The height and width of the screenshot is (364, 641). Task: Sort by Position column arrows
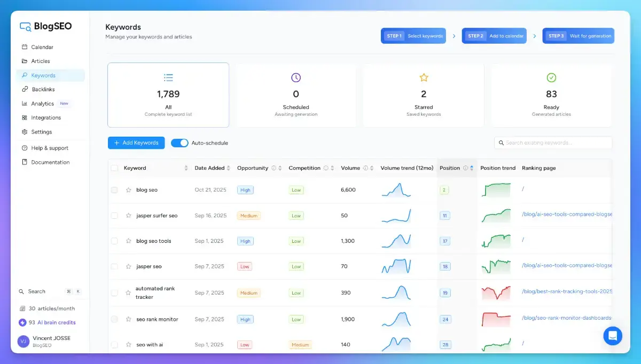pyautogui.click(x=472, y=168)
